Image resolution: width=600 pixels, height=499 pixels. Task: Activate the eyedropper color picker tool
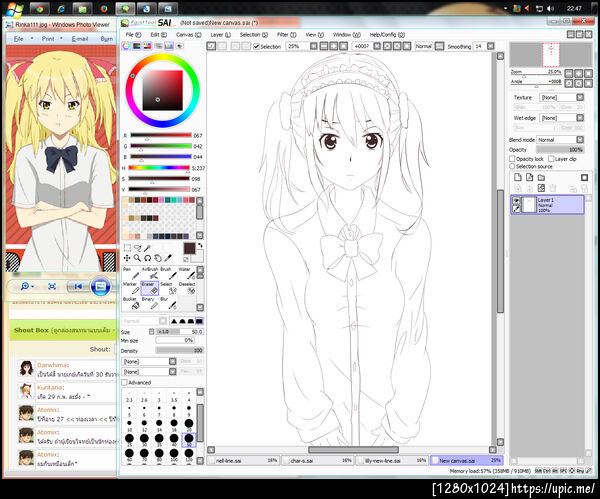(168, 258)
